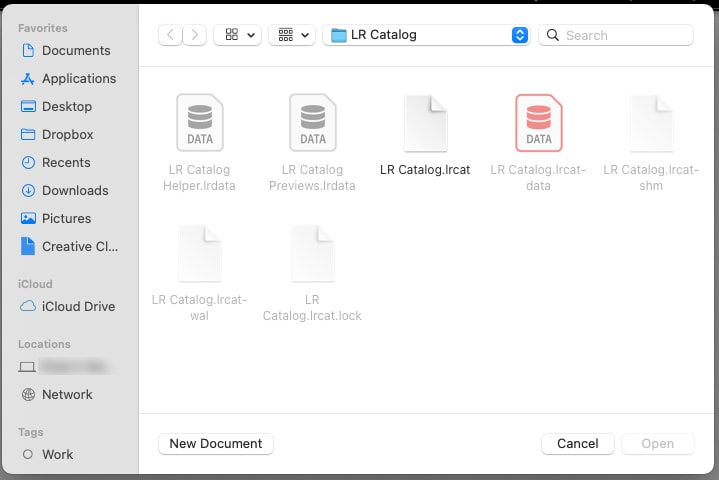719x480 pixels.
Task: Click the Documents file icon
Action: click(x=28, y=50)
